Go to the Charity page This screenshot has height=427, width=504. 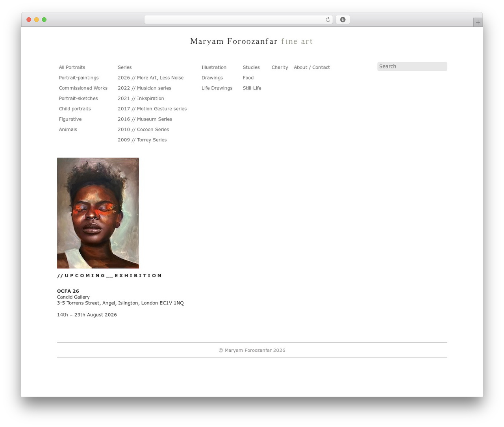click(280, 67)
